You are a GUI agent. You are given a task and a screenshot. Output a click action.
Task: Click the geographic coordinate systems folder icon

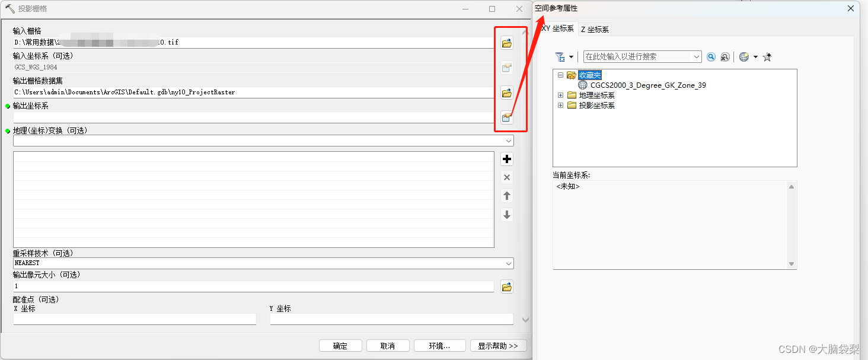point(572,95)
